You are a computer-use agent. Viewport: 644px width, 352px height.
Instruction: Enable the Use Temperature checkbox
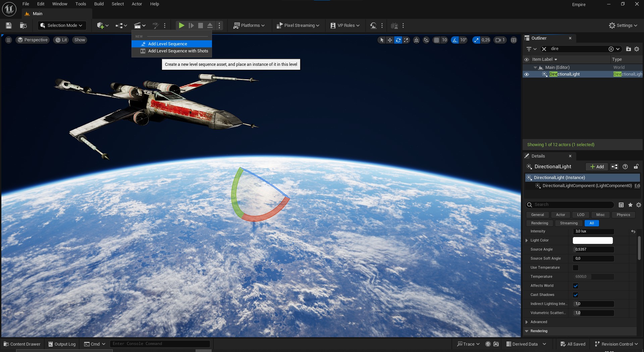[x=576, y=268]
